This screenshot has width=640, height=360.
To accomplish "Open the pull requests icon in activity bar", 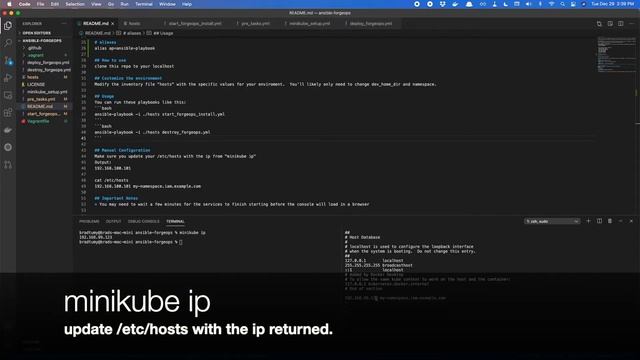I will coord(8,164).
